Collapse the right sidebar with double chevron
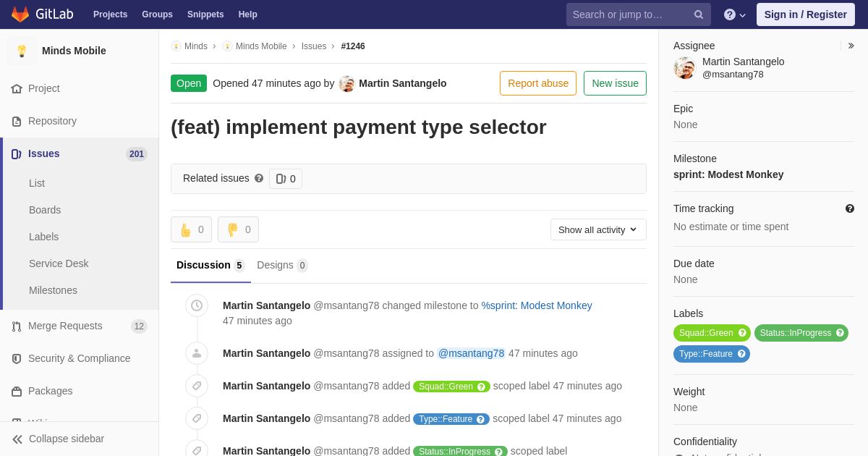This screenshot has height=456, width=868. tap(851, 46)
